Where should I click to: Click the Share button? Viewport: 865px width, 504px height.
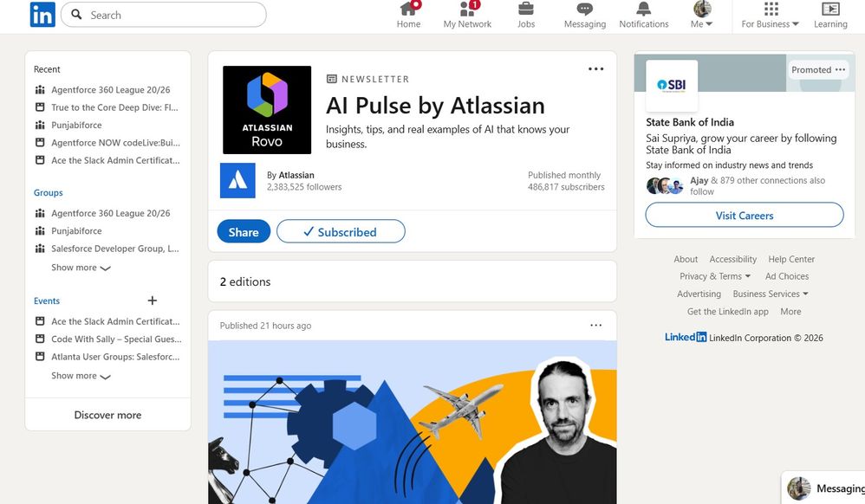[x=244, y=231]
